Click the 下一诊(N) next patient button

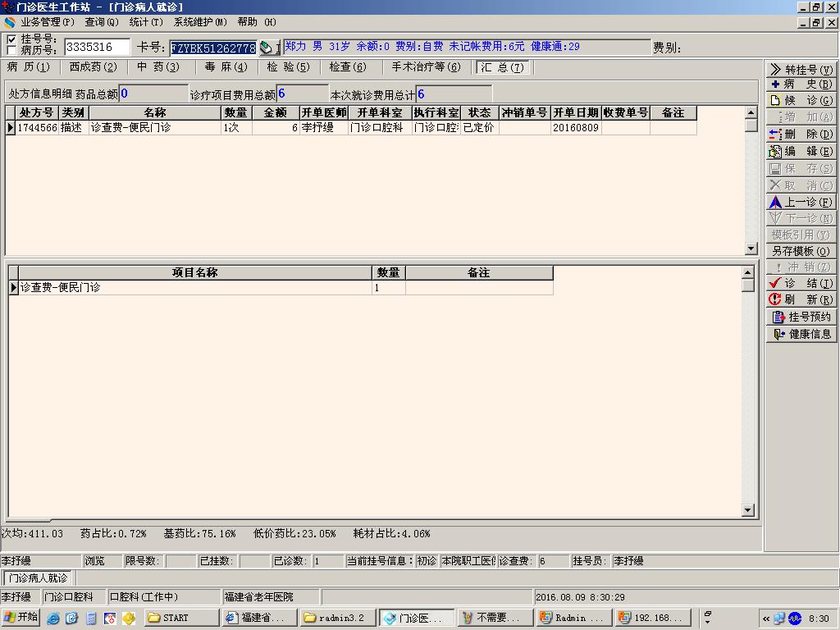[801, 218]
